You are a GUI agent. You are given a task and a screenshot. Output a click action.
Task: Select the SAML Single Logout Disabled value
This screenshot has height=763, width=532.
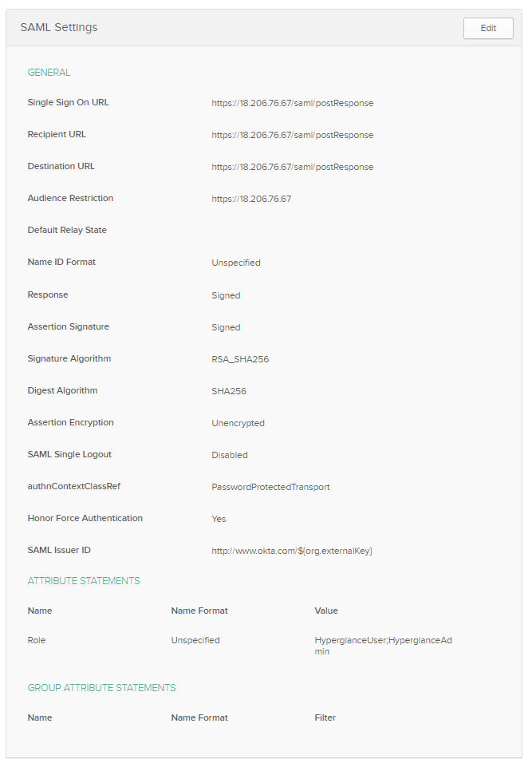(230, 455)
